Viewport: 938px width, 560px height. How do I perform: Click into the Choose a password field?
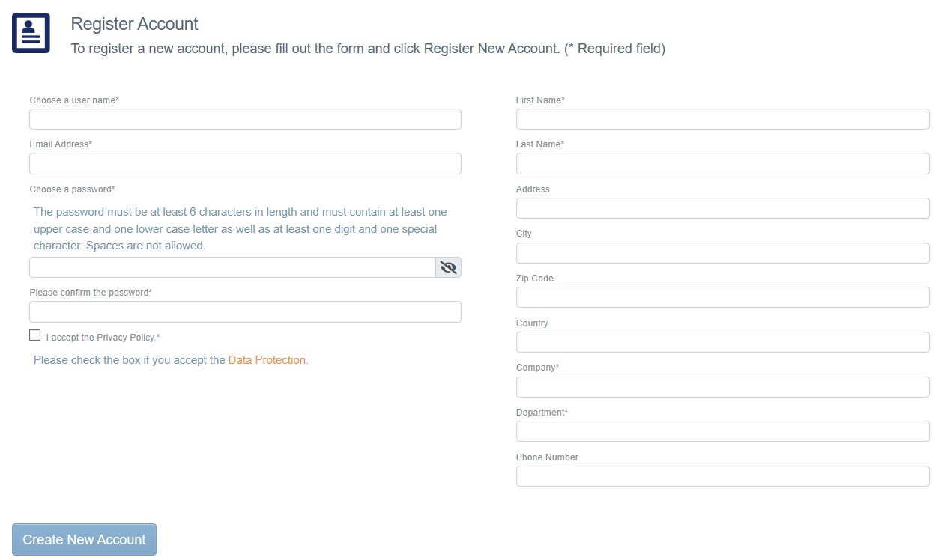(x=232, y=267)
